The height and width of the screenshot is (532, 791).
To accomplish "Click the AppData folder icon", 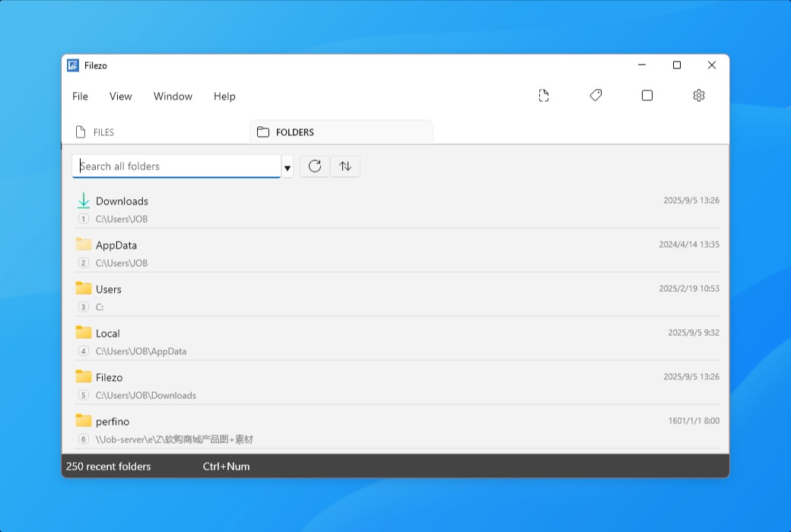I will tap(83, 245).
